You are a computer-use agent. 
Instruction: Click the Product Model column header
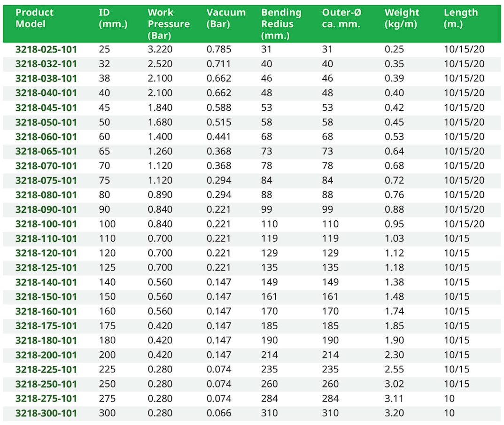34,18
